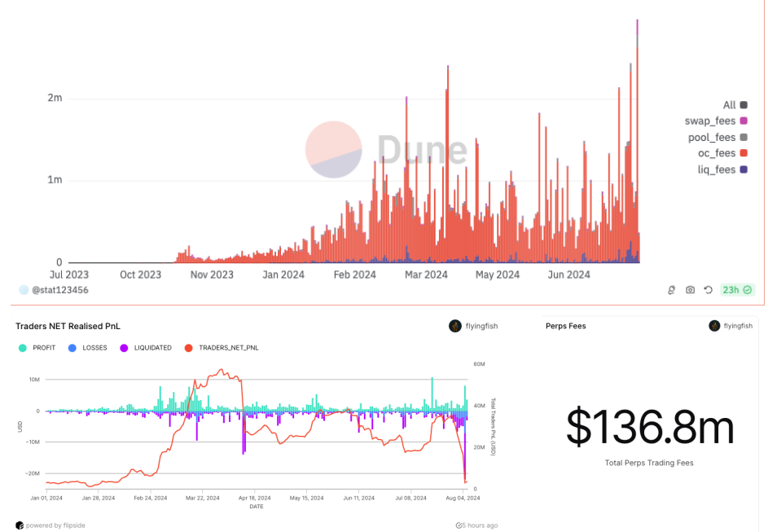Screen dimensions: 768x532
Task: Click the Jul 2023 axis label
Action: point(69,275)
